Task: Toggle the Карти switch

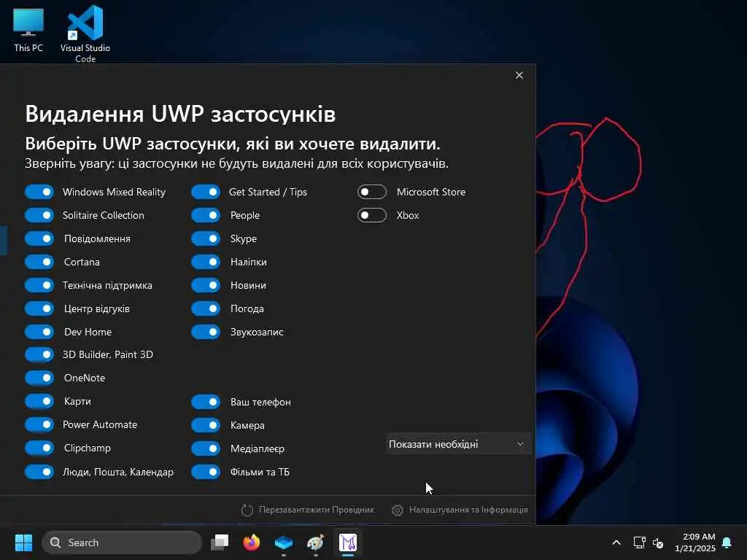Action: tap(39, 401)
